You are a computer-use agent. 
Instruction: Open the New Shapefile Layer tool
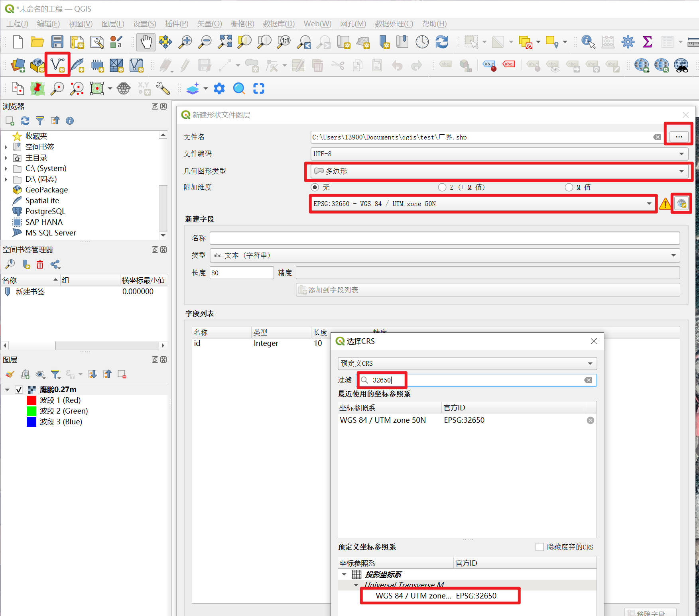pyautogui.click(x=57, y=65)
